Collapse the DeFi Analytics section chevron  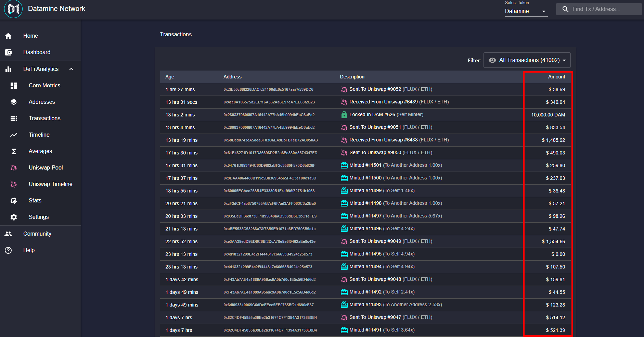click(71, 69)
